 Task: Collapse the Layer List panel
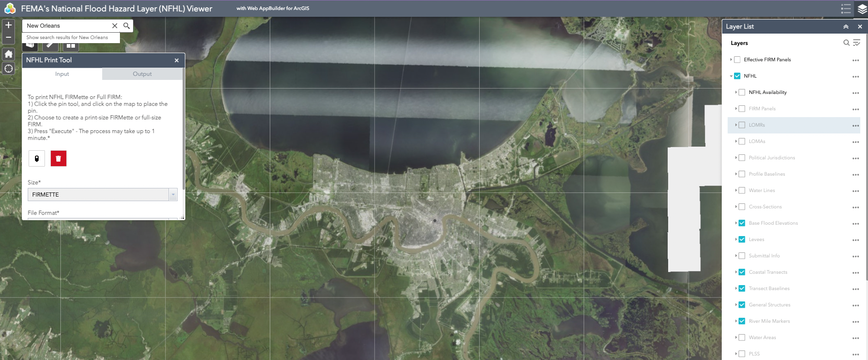click(x=846, y=27)
